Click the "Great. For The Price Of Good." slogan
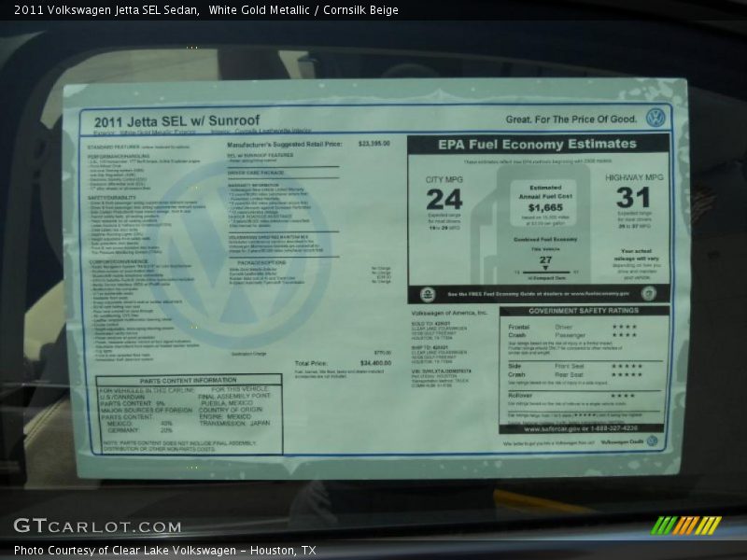This screenshot has width=747, height=560. tap(571, 119)
